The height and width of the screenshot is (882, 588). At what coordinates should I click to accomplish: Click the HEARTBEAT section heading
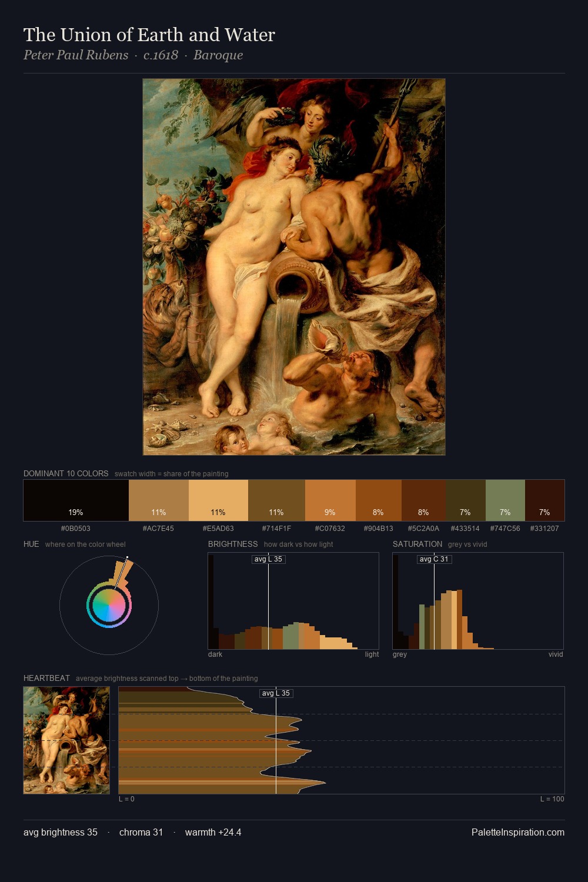[x=46, y=678]
